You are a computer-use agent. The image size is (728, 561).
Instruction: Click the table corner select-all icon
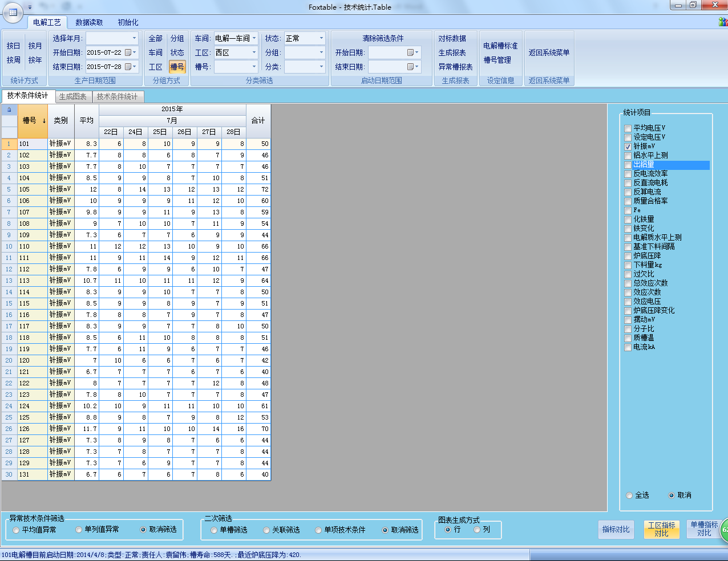(9, 109)
